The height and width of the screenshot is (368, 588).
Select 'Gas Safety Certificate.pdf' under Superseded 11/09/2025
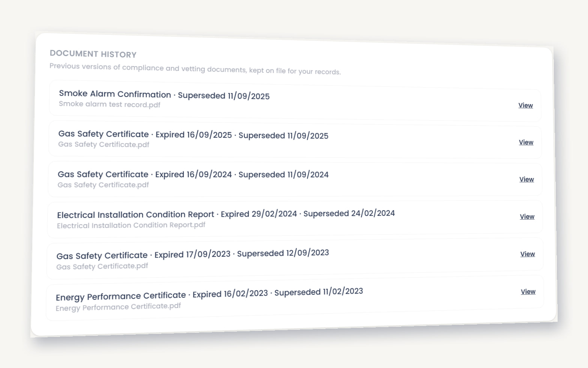[103, 145]
